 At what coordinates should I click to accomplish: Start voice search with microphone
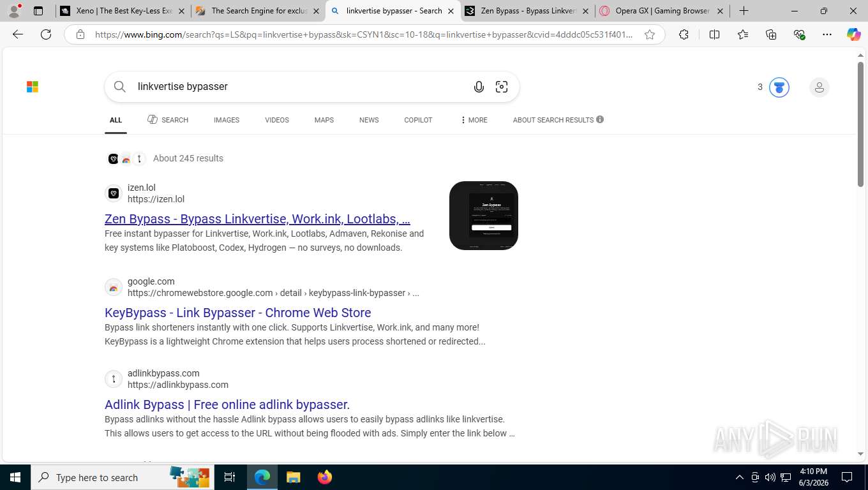click(x=479, y=87)
